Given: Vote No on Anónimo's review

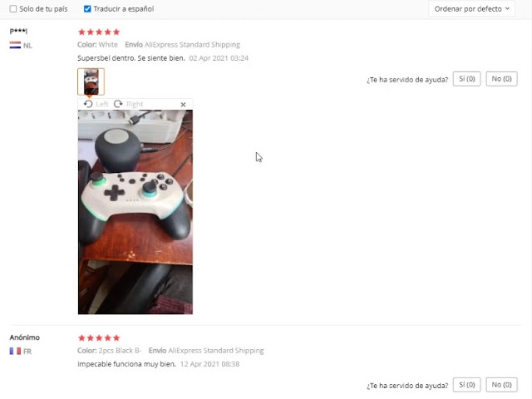Looking at the screenshot, I should point(501,385).
